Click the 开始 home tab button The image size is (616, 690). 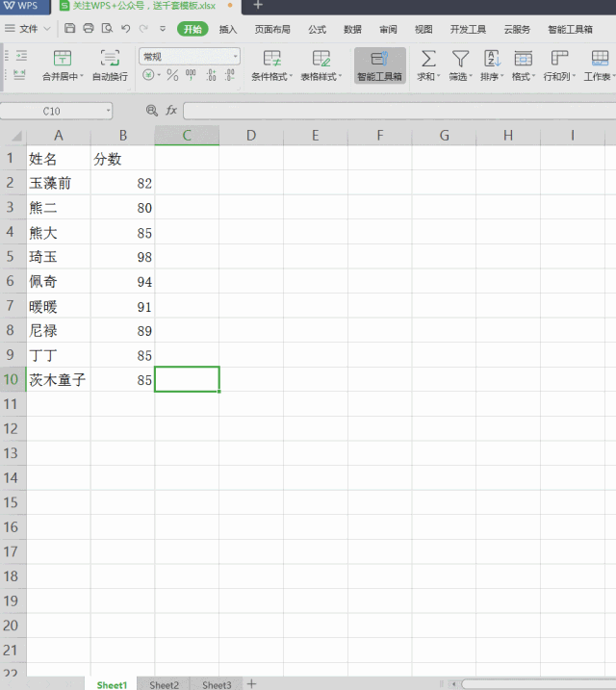coord(192,29)
